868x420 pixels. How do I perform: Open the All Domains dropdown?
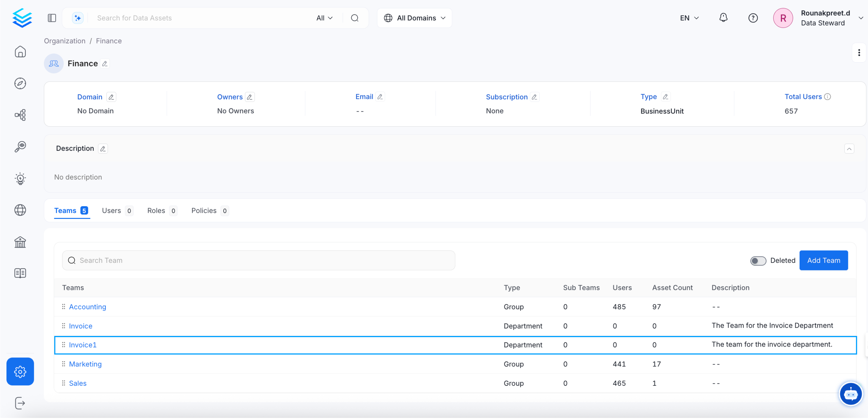point(414,18)
